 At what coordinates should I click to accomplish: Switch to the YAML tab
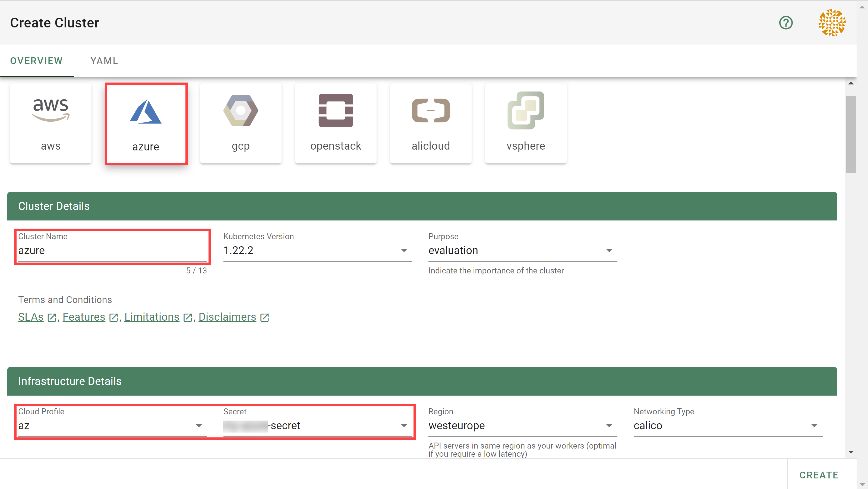pyautogui.click(x=104, y=61)
